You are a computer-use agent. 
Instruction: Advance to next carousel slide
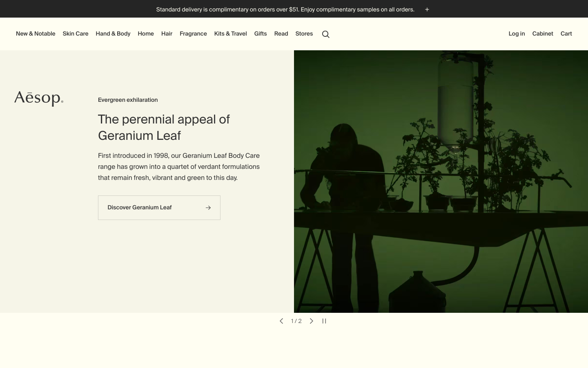tap(312, 321)
